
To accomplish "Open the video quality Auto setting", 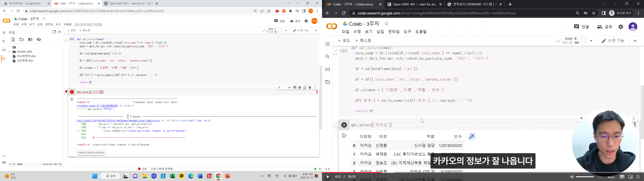I will tap(611, 177).
